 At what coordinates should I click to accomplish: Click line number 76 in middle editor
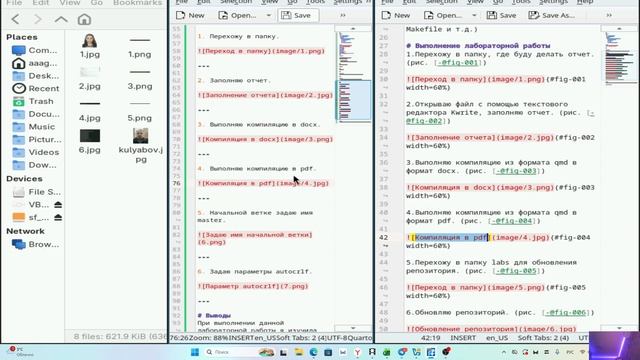(176, 183)
